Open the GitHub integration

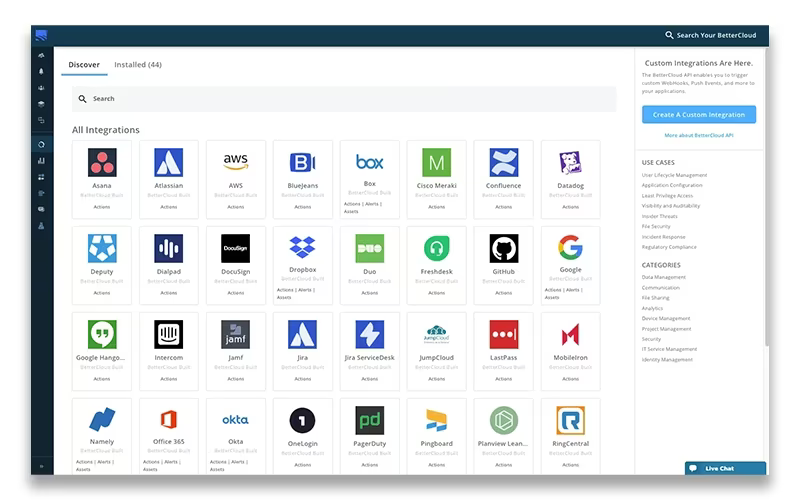503,265
